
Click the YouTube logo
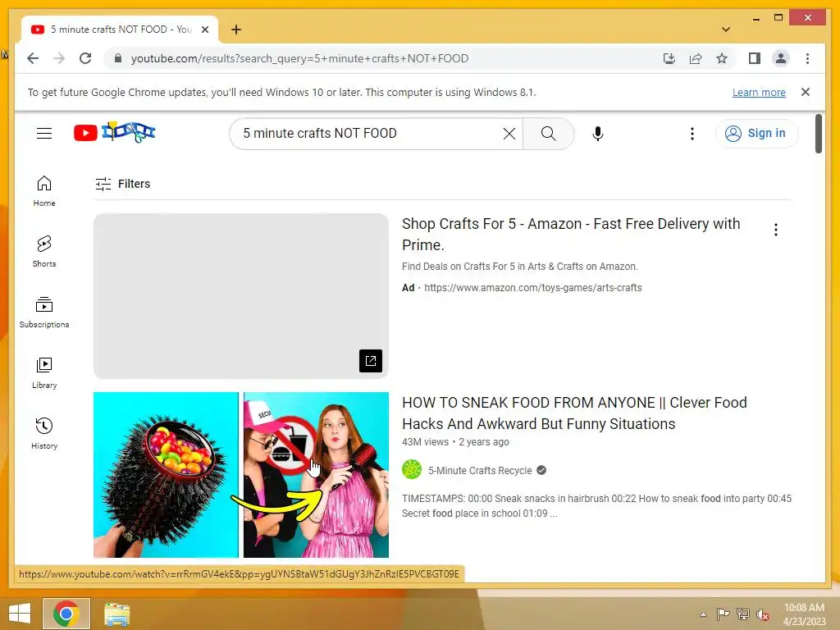click(115, 132)
